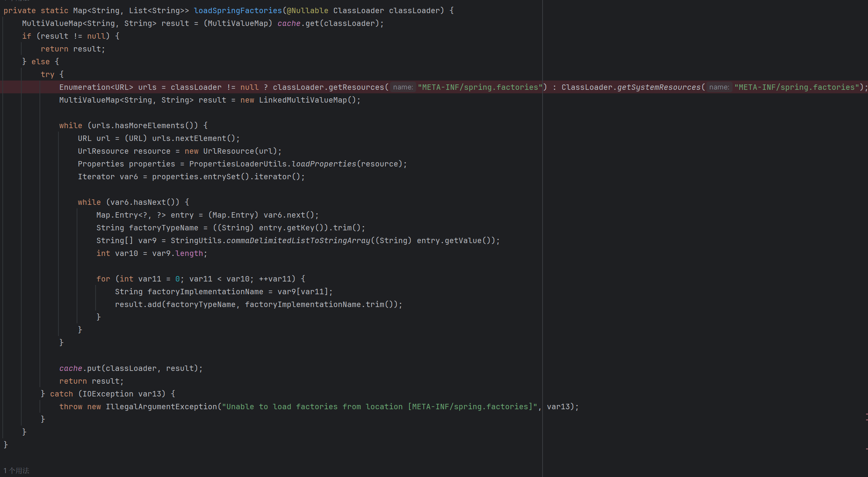
Task: Click the 'catch' keyword
Action: coord(61,394)
